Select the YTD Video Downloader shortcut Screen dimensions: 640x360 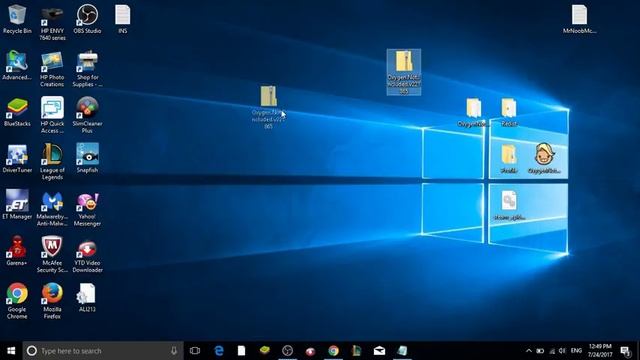(x=87, y=255)
